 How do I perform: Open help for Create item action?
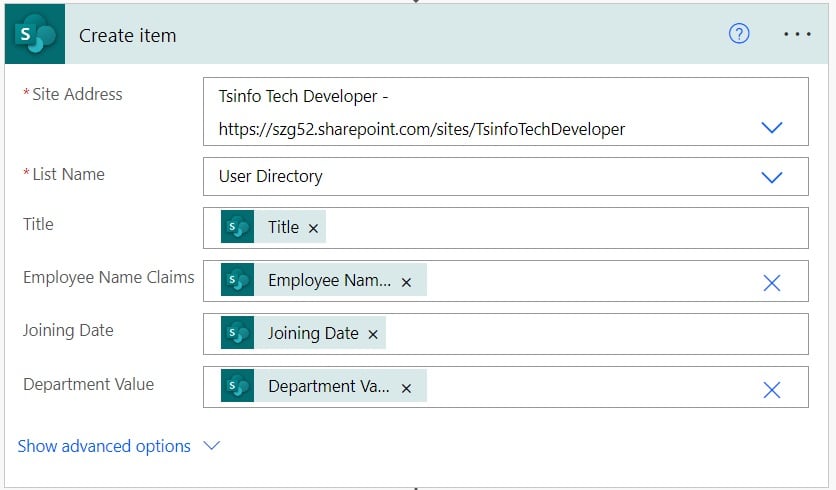click(739, 34)
